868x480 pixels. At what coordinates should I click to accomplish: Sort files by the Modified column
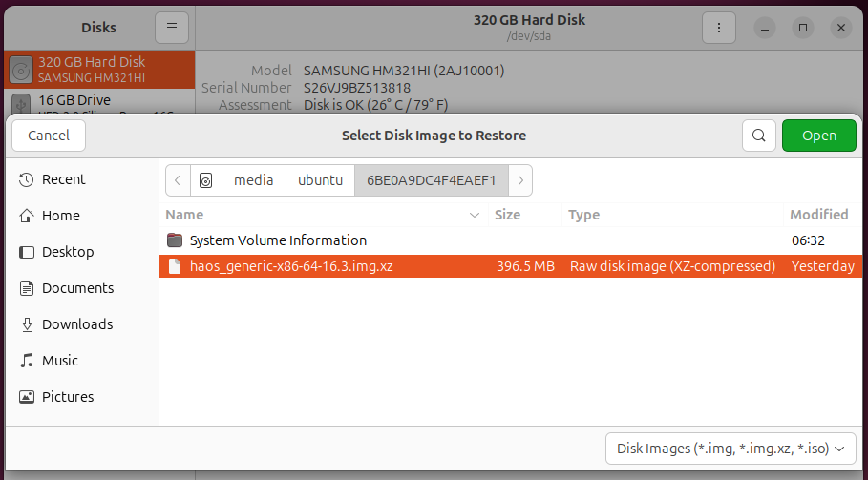coord(818,215)
